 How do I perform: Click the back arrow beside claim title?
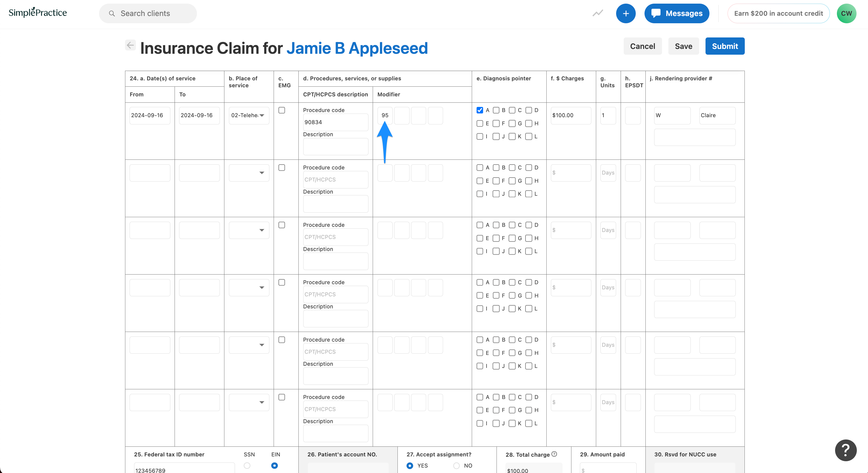click(130, 45)
